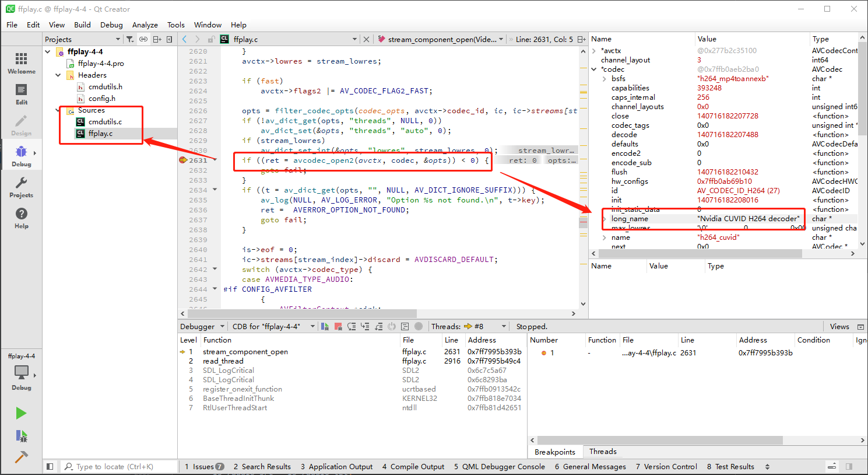Screen dimensions: 868x475
Task: Switch to Edit mode
Action: [22, 94]
